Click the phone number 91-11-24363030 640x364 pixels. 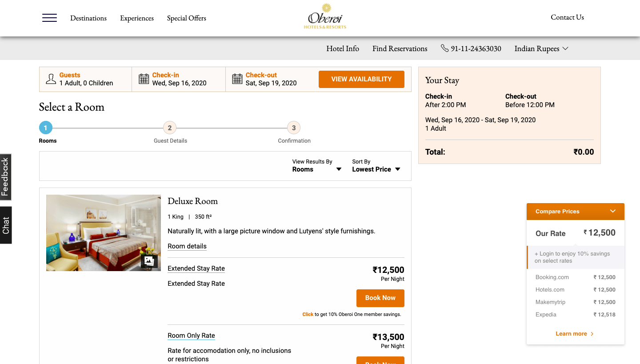point(476,48)
